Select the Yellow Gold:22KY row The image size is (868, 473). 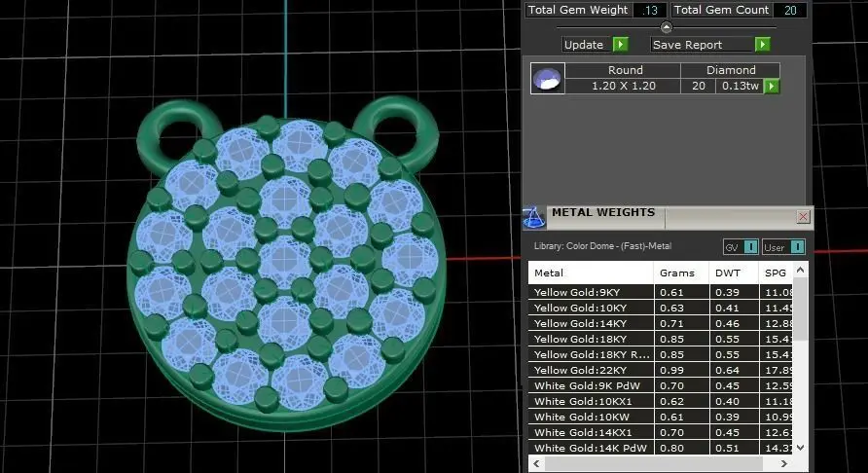661,370
